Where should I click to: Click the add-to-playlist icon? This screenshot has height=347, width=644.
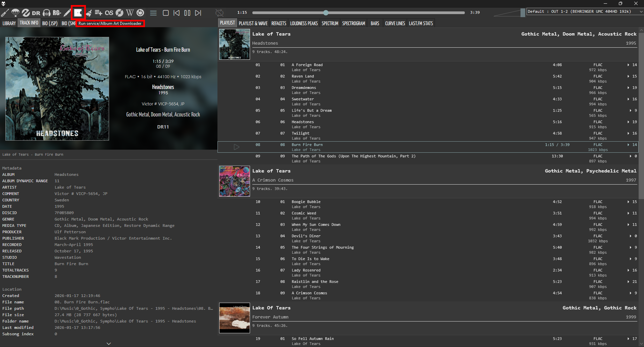click(x=98, y=13)
